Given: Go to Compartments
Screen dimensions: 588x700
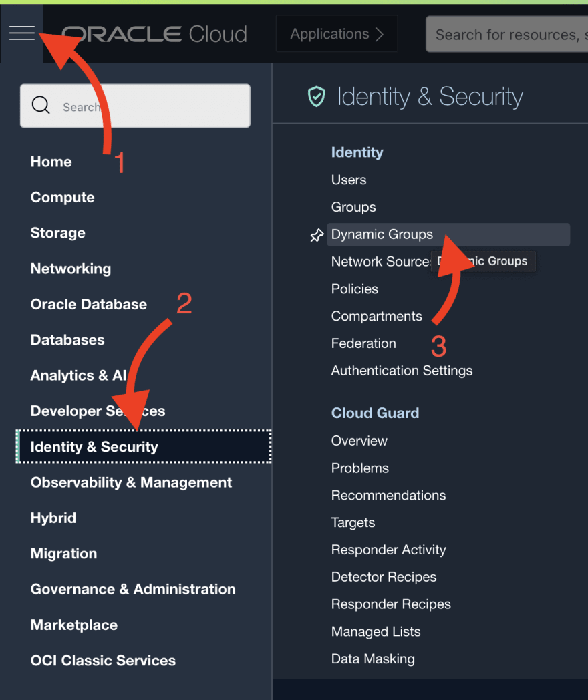Looking at the screenshot, I should click(376, 316).
